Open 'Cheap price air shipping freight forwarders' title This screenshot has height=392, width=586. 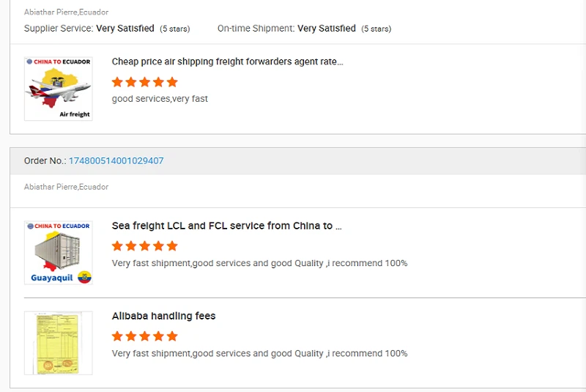(x=227, y=62)
